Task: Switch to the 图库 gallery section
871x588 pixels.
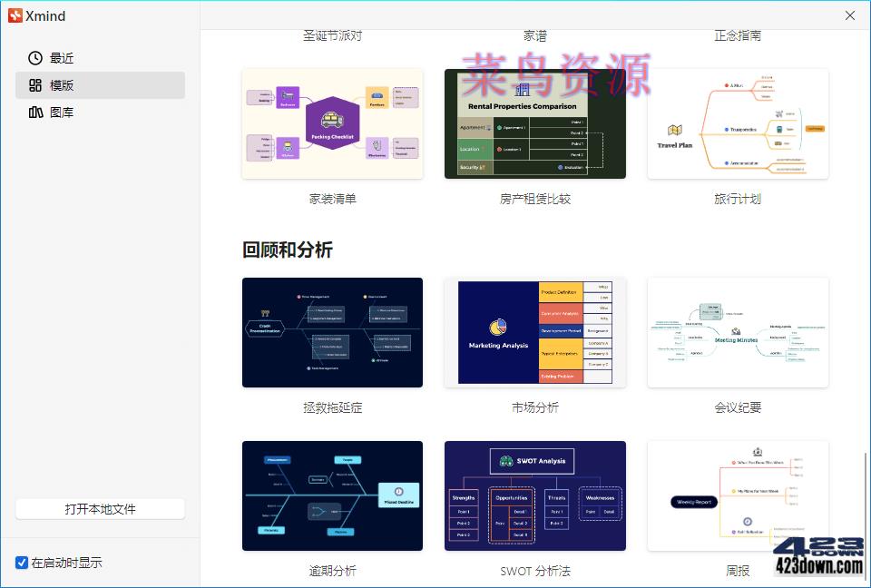Action: pos(64,112)
